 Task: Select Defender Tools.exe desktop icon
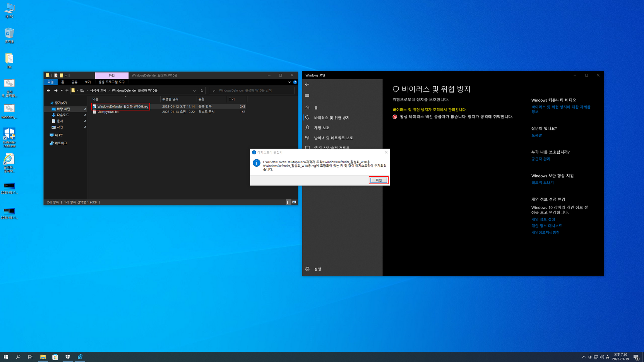(x=9, y=138)
